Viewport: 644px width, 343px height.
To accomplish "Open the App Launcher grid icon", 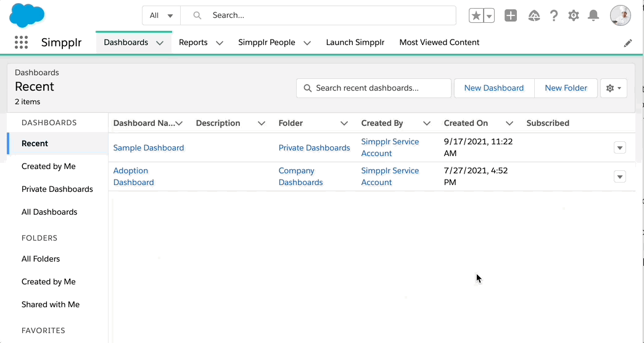I will click(x=21, y=43).
